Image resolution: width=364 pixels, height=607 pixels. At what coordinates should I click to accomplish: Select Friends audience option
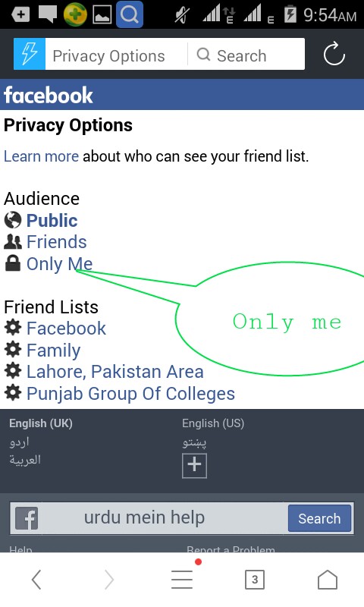56,242
